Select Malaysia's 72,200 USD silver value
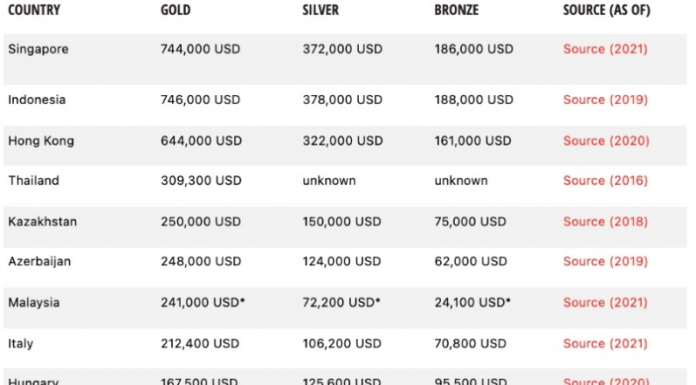The image size is (696, 385). pyautogui.click(x=341, y=302)
